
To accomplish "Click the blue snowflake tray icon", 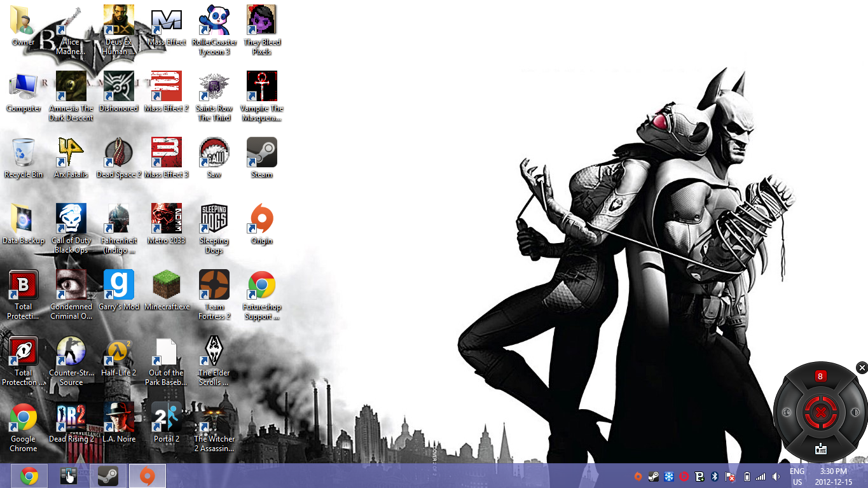I will tap(669, 476).
